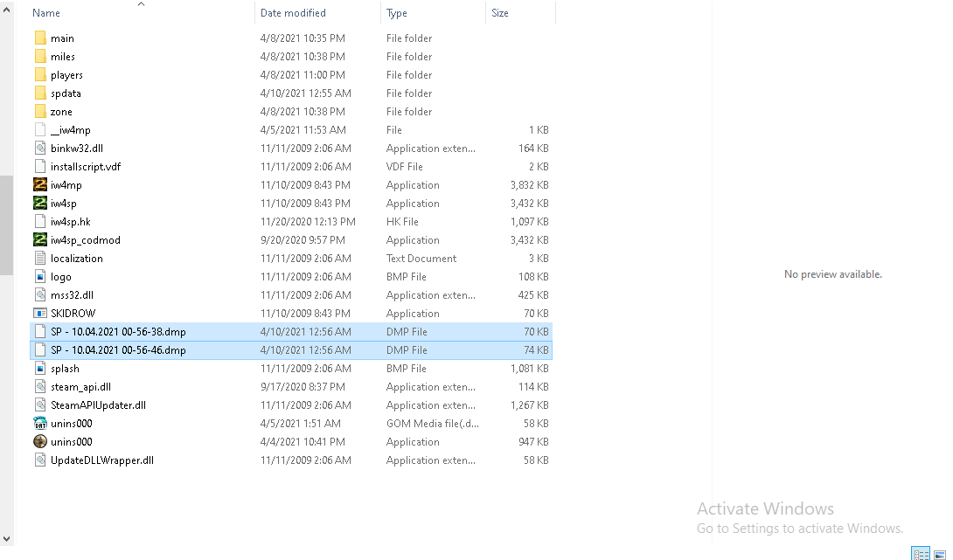Viewport: 953px width, 560px height.
Task: Select the SP 00-56-38.dmp file icon
Action: (x=40, y=332)
